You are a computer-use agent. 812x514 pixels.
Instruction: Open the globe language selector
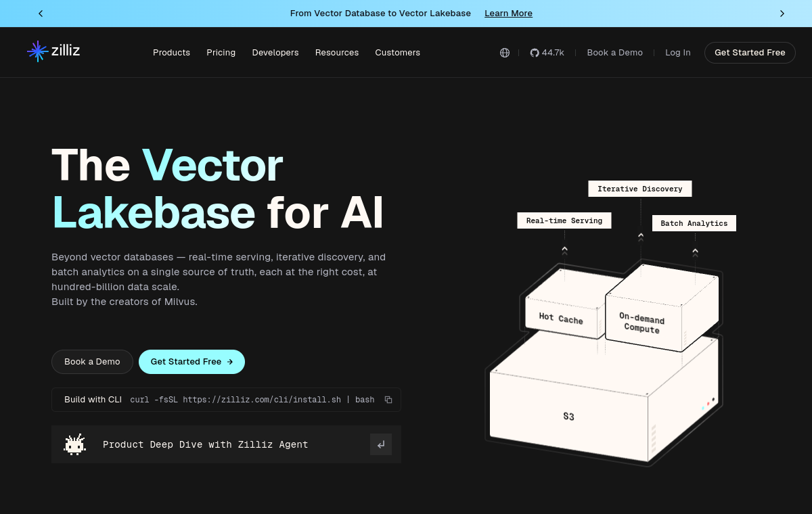point(505,53)
